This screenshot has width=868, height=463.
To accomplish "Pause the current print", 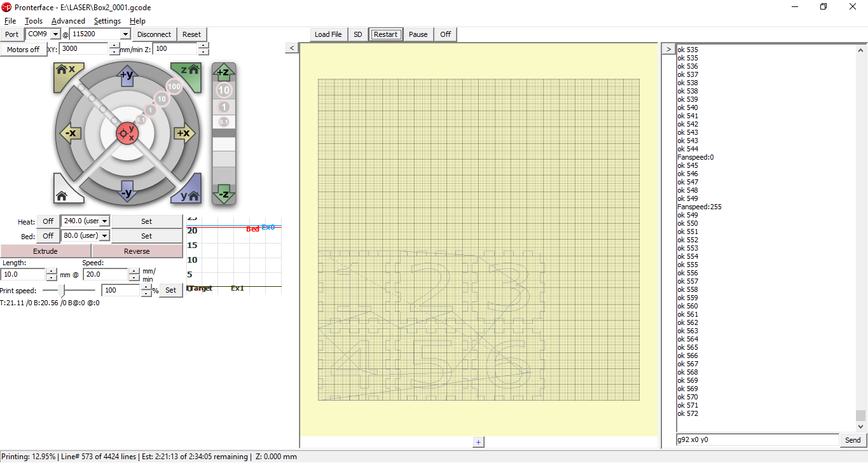I will click(x=418, y=34).
